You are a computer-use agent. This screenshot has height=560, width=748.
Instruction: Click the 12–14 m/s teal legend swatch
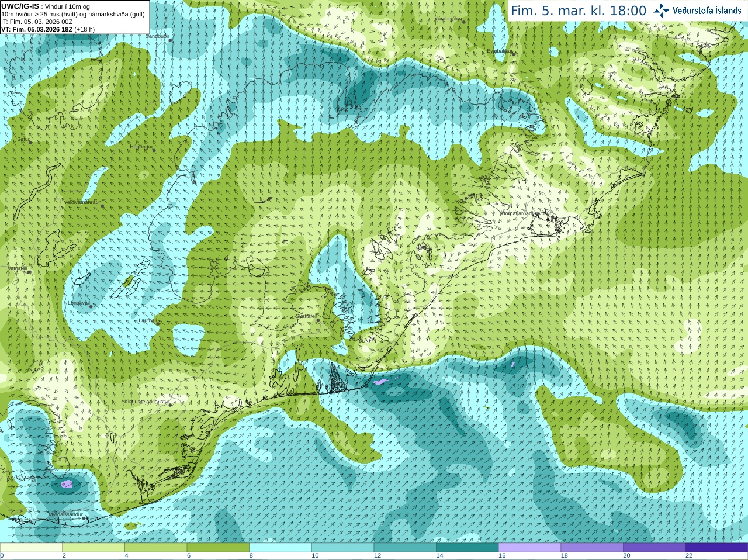point(405,548)
